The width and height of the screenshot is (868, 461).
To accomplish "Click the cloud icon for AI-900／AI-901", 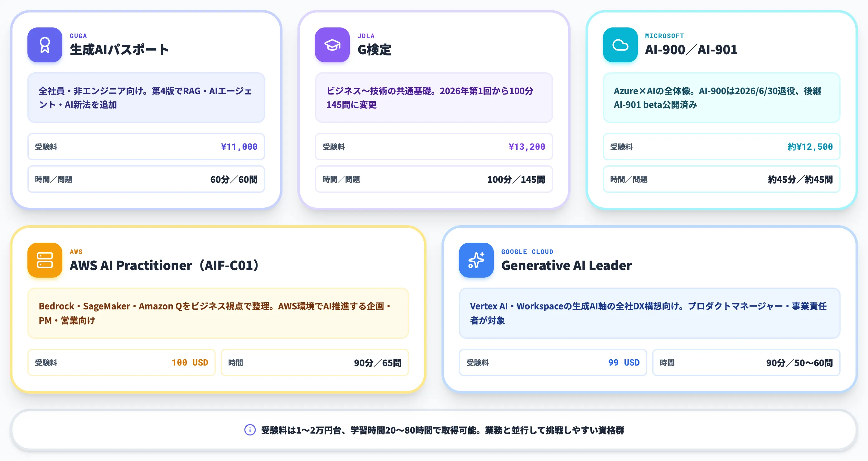I will click(x=620, y=45).
